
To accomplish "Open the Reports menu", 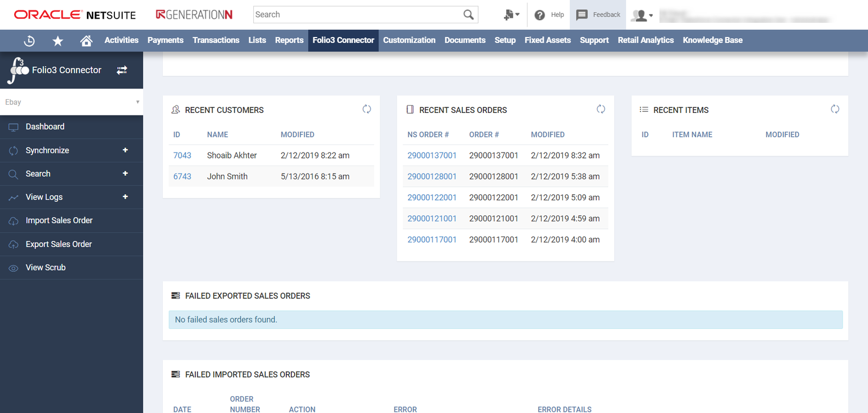I will (289, 40).
